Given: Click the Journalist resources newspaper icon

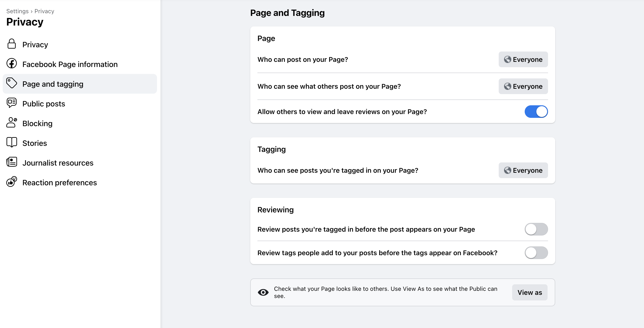Looking at the screenshot, I should (11, 162).
